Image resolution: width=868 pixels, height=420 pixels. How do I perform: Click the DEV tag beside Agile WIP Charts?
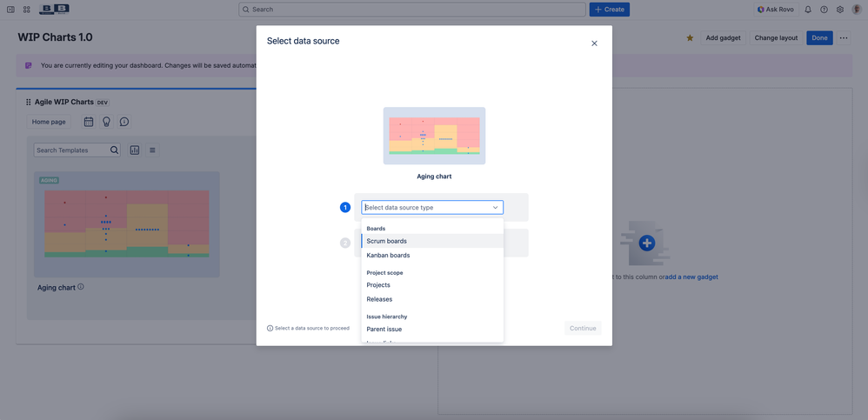click(x=102, y=103)
